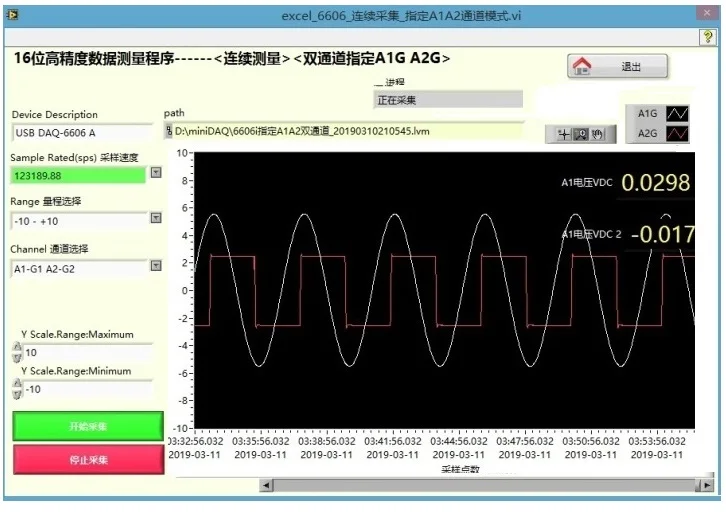The height and width of the screenshot is (514, 726).
Task: Click the A1电压VDC 2 reading -0.017
Action: tap(663, 234)
